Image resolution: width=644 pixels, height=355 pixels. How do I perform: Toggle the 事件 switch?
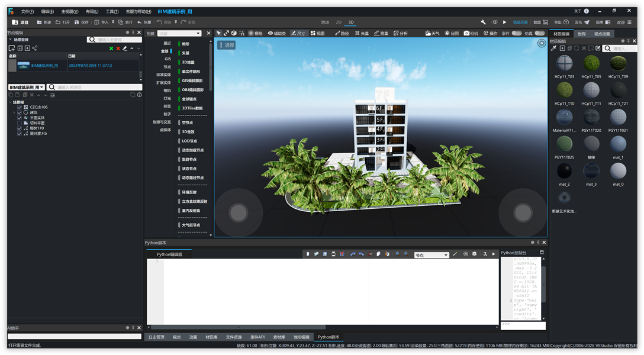(x=517, y=33)
